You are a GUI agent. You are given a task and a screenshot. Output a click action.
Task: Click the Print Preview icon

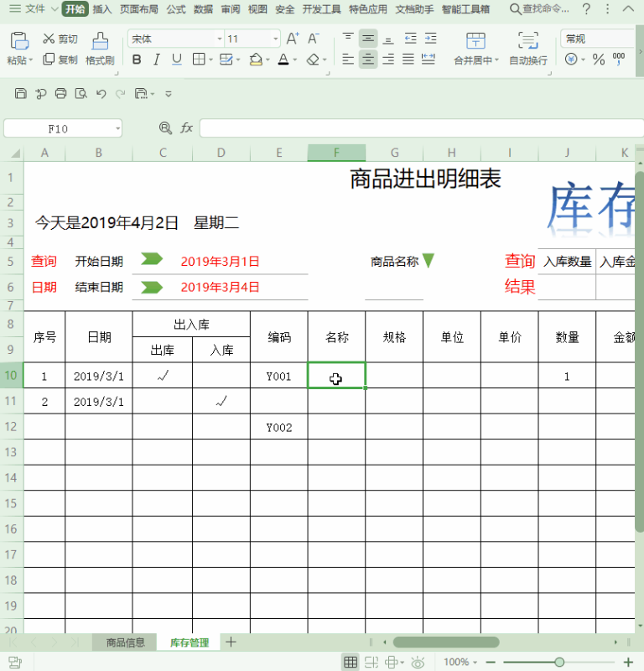pyautogui.click(x=80, y=93)
